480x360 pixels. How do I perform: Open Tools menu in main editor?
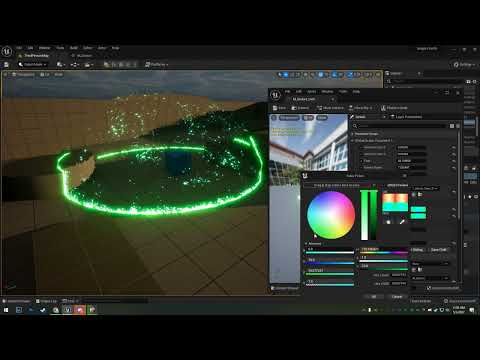(60, 48)
